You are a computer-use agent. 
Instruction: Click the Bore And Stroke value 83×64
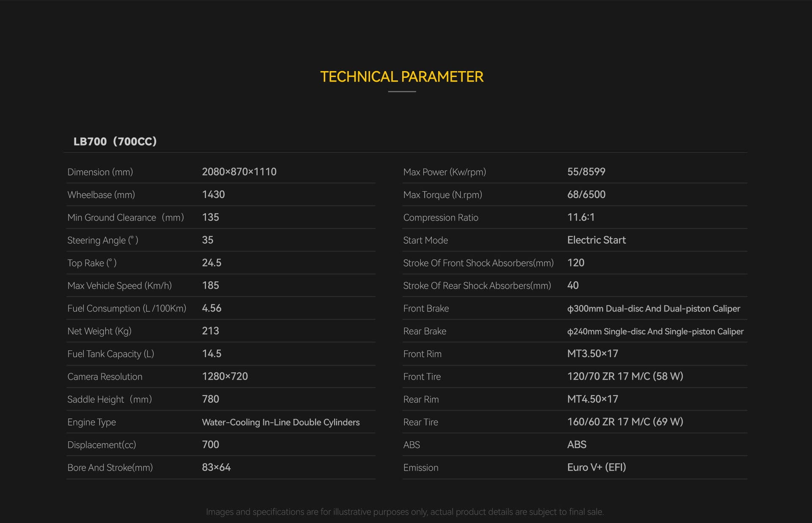[x=216, y=467]
